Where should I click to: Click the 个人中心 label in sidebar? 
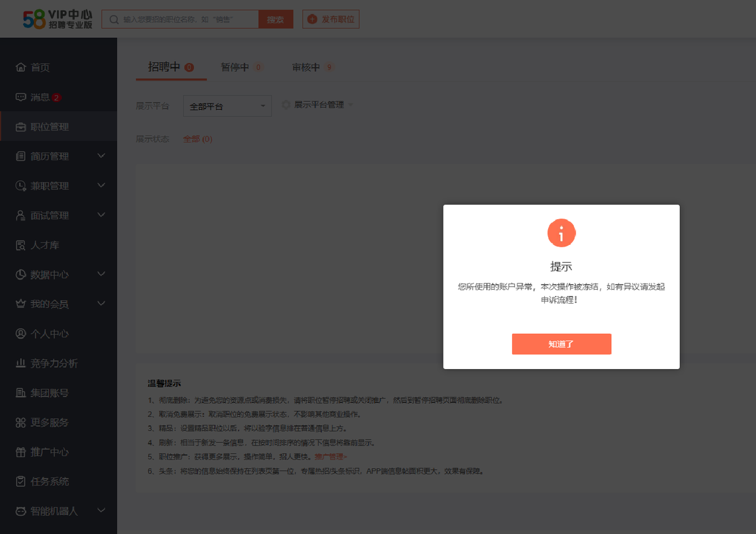coord(50,334)
